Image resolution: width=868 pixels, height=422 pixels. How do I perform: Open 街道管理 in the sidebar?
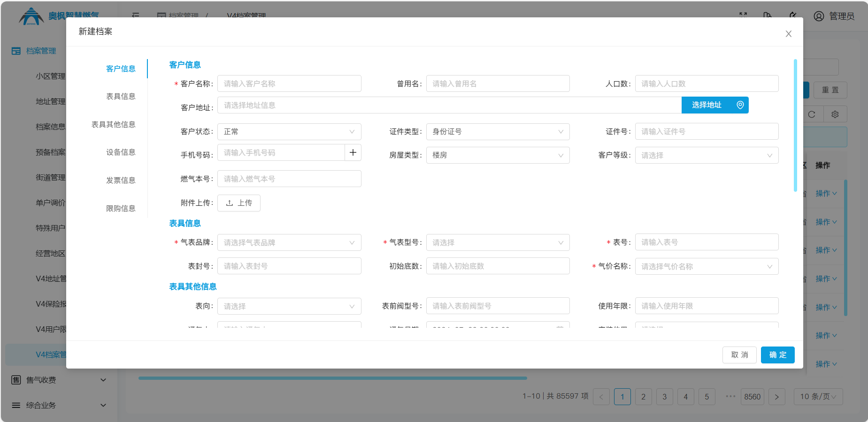click(x=50, y=177)
